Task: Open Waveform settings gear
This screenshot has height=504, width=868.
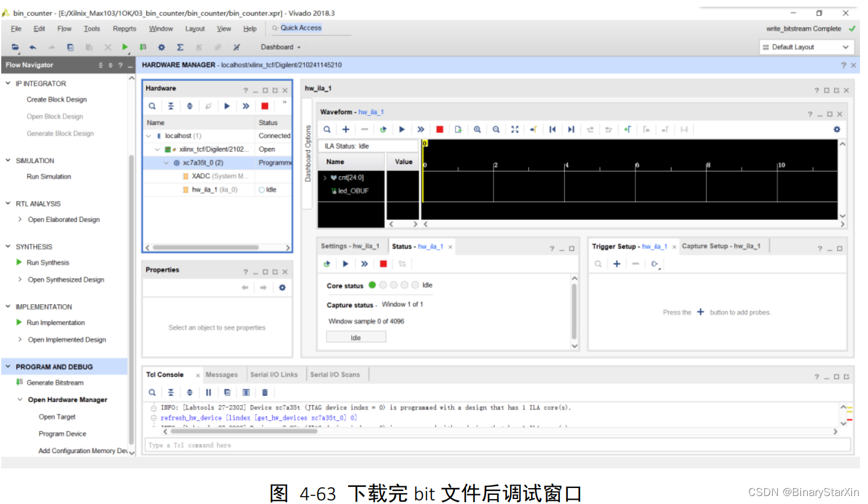Action: pyautogui.click(x=837, y=129)
